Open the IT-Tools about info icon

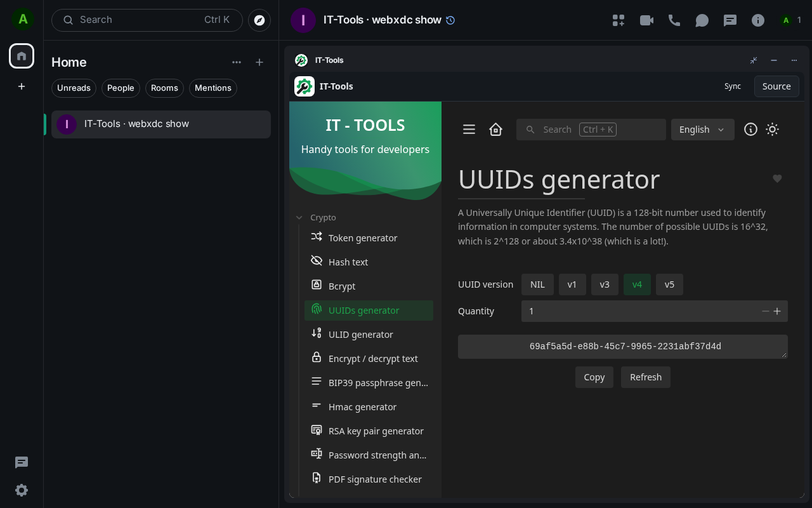tap(750, 130)
